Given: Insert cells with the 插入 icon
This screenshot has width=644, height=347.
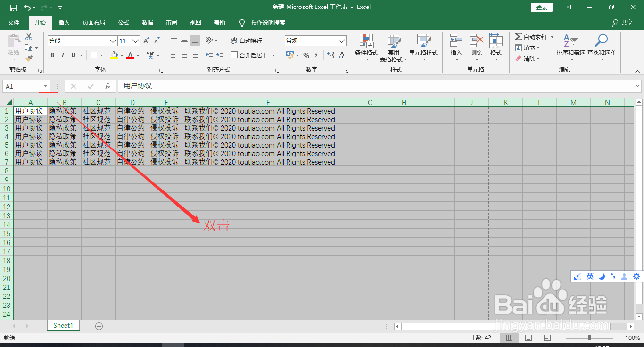Looking at the screenshot, I should (x=456, y=48).
